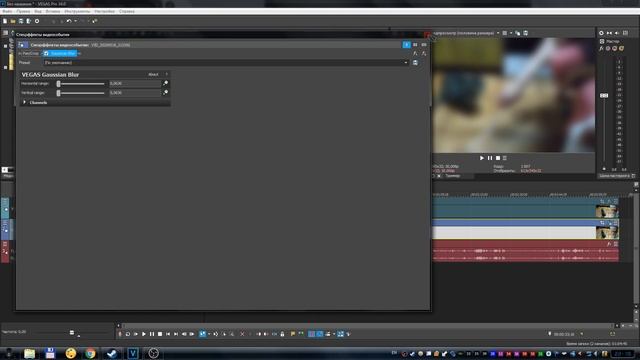Play the video in the preview window
Viewport: 640px width, 360px height.
click(x=482, y=158)
